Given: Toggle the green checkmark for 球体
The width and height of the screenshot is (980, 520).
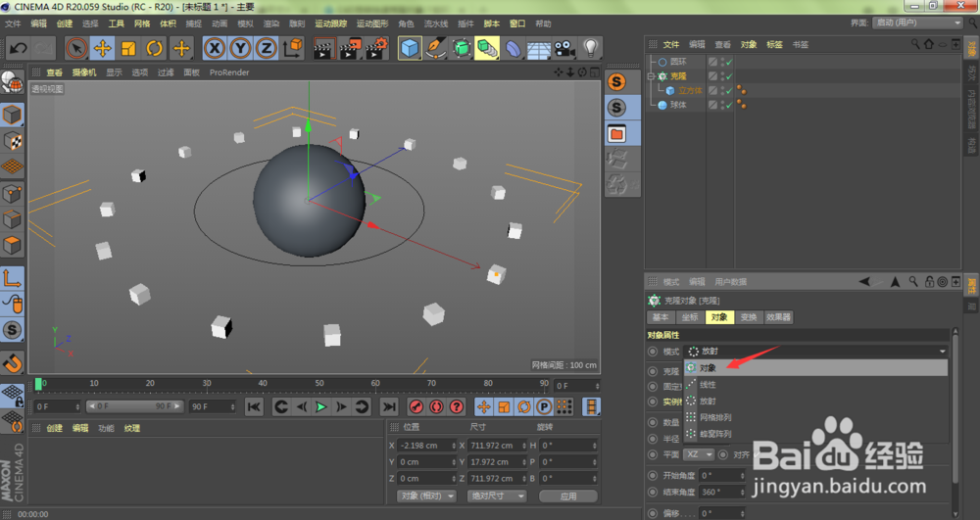Looking at the screenshot, I should pos(727,105).
